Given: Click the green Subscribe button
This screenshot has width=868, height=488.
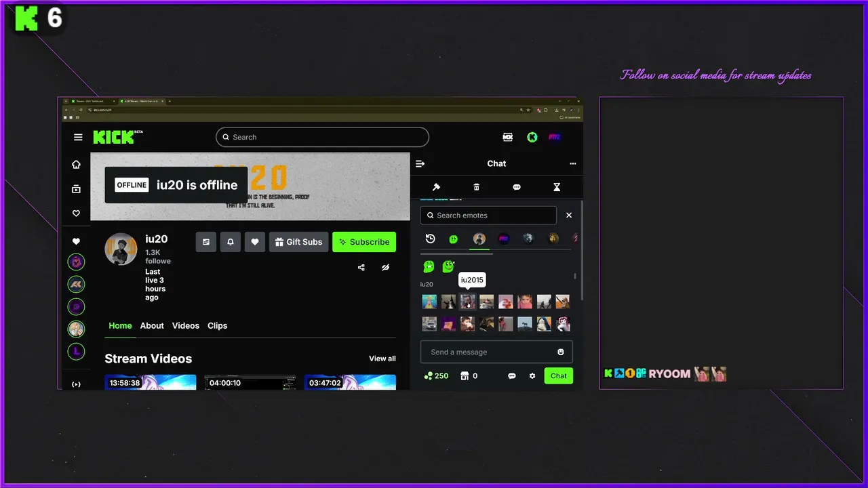Looking at the screenshot, I should pos(364,242).
